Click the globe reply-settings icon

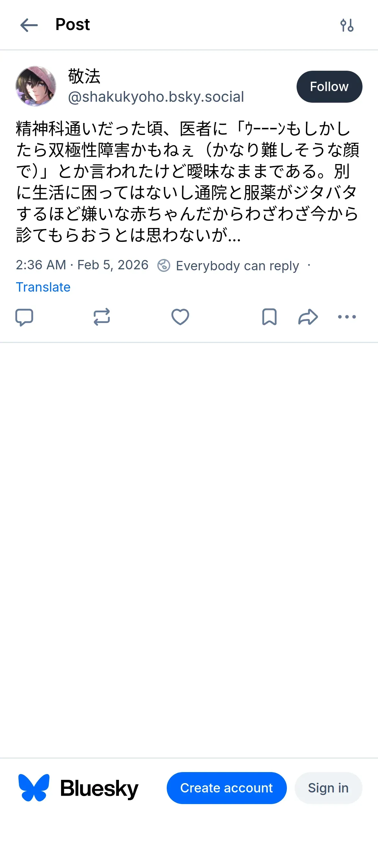click(x=164, y=265)
